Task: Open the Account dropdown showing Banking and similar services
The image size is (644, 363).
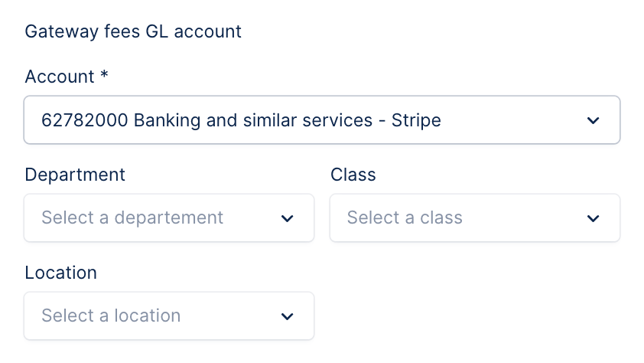Action: point(322,120)
